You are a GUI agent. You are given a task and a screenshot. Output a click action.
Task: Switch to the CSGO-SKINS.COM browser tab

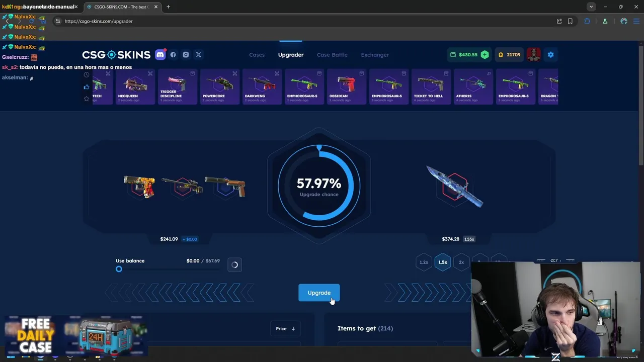(x=122, y=7)
